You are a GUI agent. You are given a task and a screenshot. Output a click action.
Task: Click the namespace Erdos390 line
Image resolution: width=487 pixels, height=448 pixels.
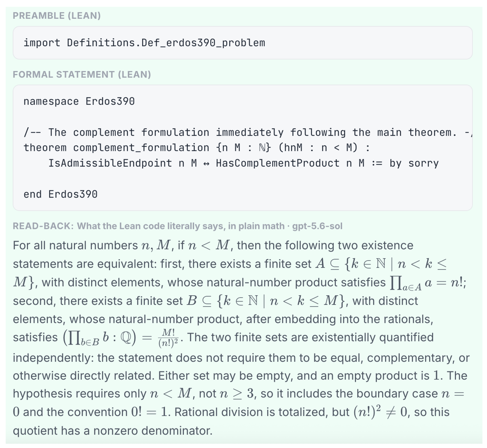(79, 101)
